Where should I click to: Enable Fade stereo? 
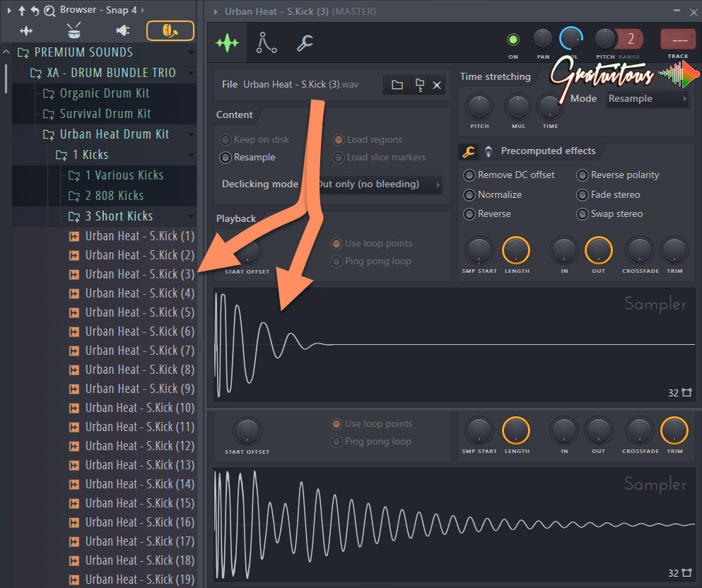(609, 194)
